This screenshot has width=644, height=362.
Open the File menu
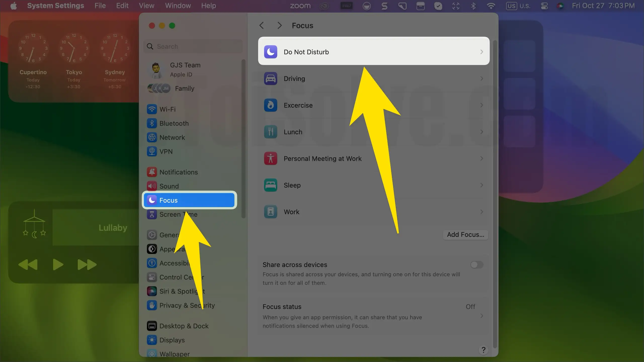point(100,6)
